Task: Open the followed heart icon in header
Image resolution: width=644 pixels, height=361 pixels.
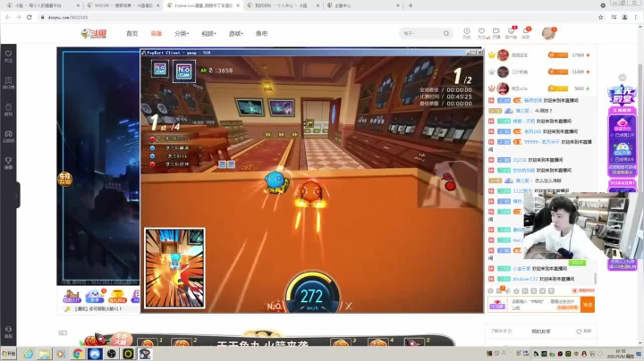Action: pos(482,33)
